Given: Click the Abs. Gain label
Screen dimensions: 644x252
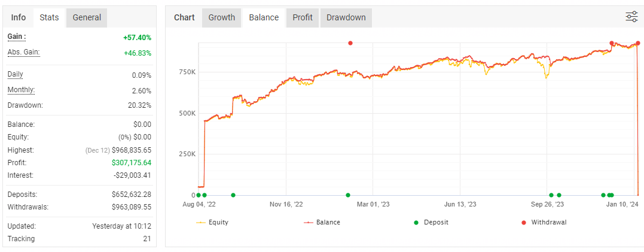Looking at the screenshot, I should click(x=24, y=52).
